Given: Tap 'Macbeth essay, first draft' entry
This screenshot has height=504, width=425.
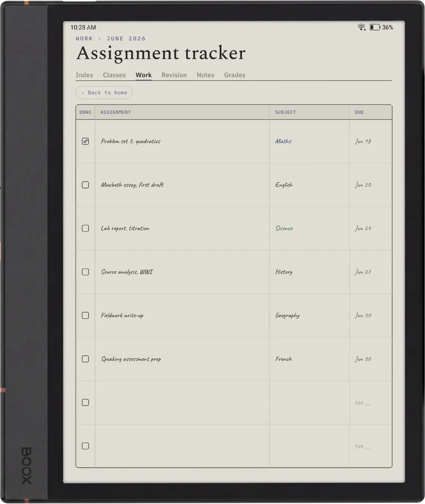Looking at the screenshot, I should [x=132, y=185].
